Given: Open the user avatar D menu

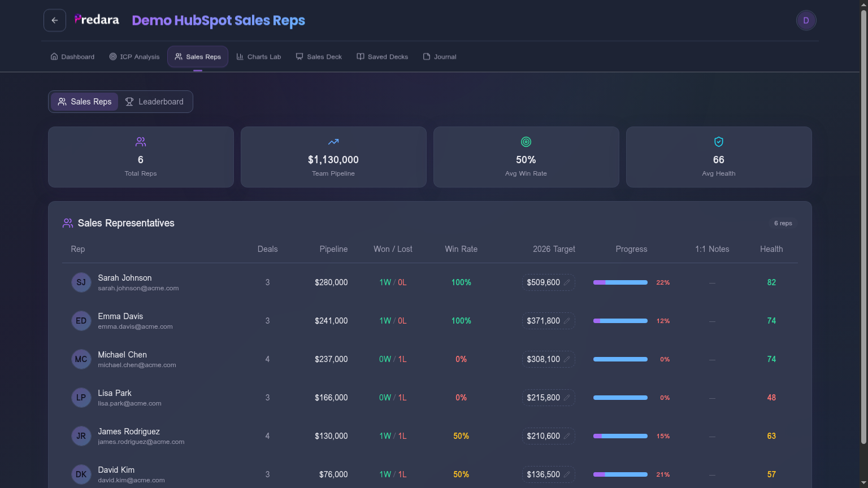Looking at the screenshot, I should [x=806, y=20].
